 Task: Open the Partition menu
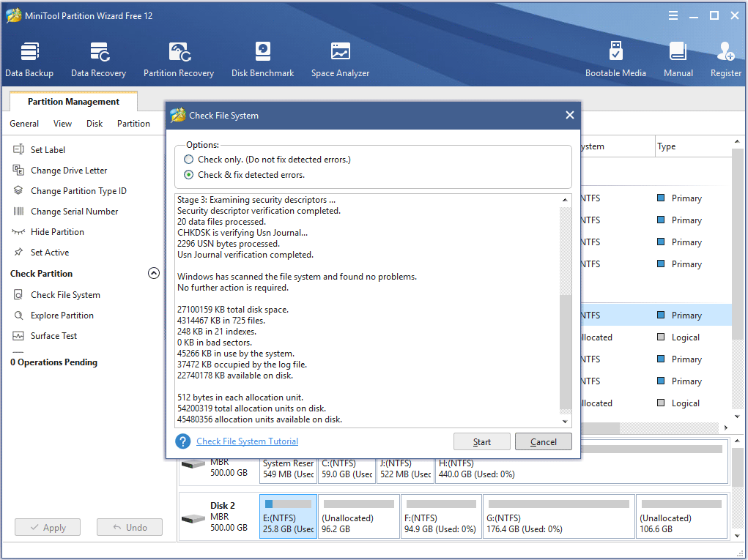tap(133, 124)
